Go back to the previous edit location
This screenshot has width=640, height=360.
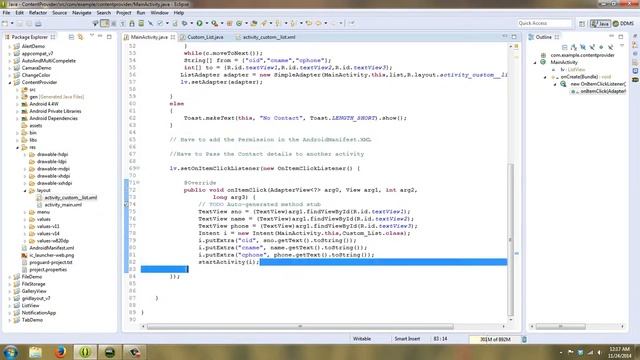pos(309,23)
